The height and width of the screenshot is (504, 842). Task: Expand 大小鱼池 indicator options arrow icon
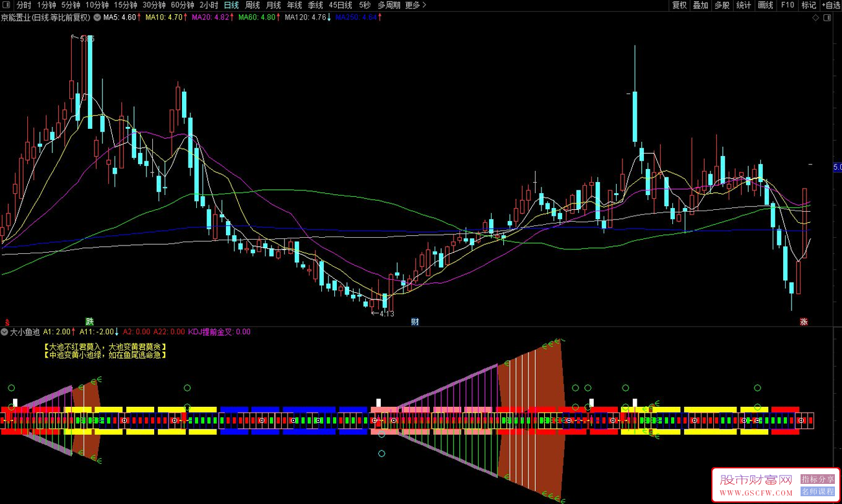[x=5, y=332]
